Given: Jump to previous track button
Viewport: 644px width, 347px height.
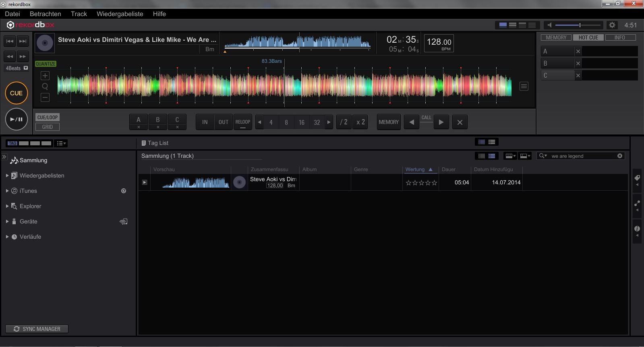Looking at the screenshot, I should coord(10,41).
